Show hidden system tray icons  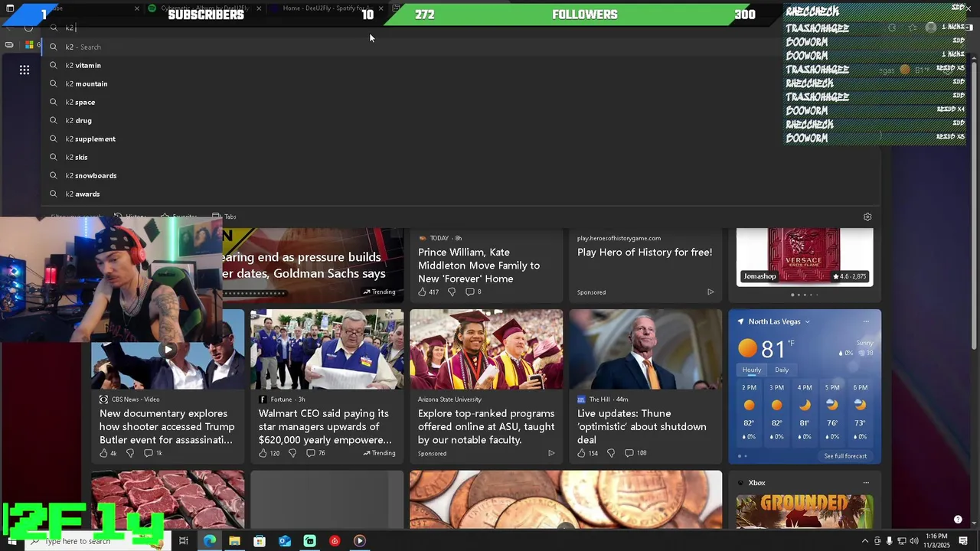tap(865, 541)
